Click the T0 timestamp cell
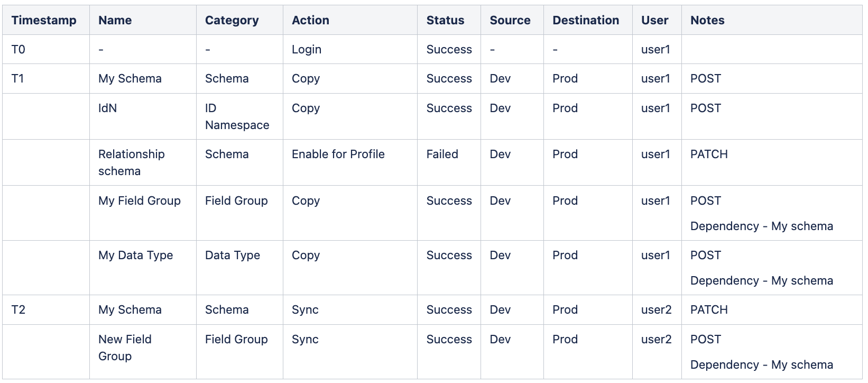868x383 pixels. tap(18, 49)
